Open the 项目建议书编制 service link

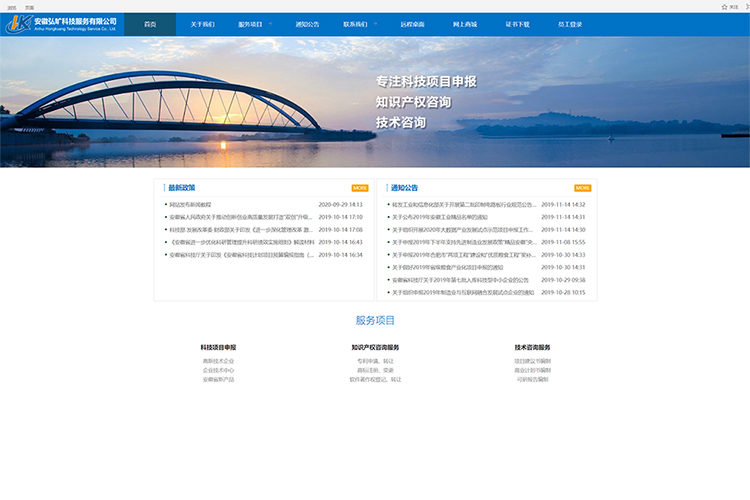532,360
